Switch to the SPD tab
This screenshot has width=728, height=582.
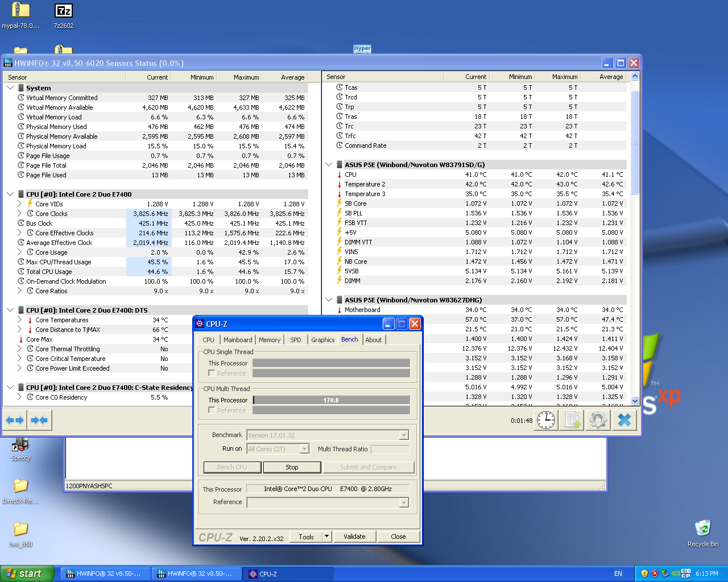(296, 340)
